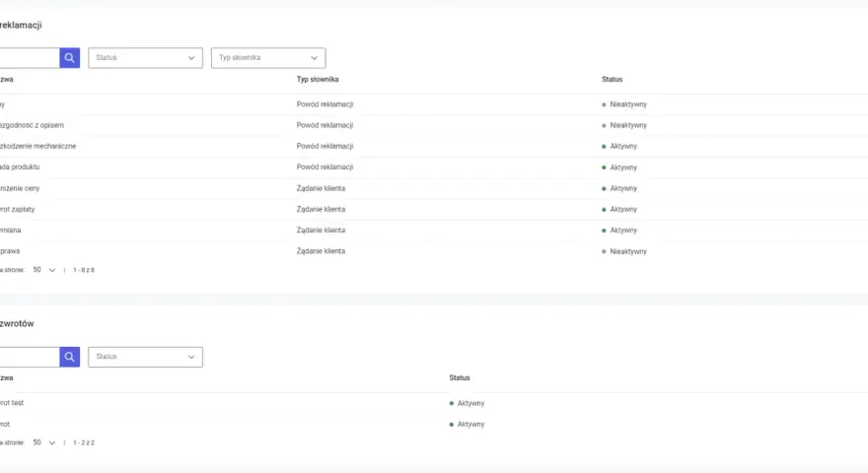Click the Typ słownika column header
The image size is (868, 473).
[318, 79]
